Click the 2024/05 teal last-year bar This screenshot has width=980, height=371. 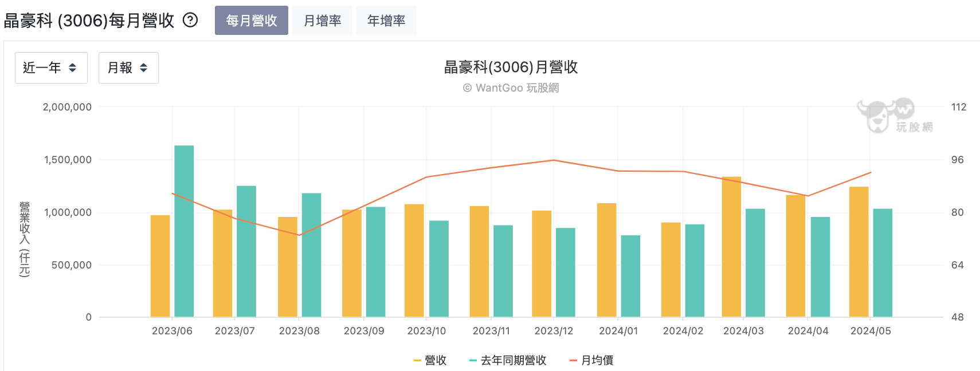(883, 263)
